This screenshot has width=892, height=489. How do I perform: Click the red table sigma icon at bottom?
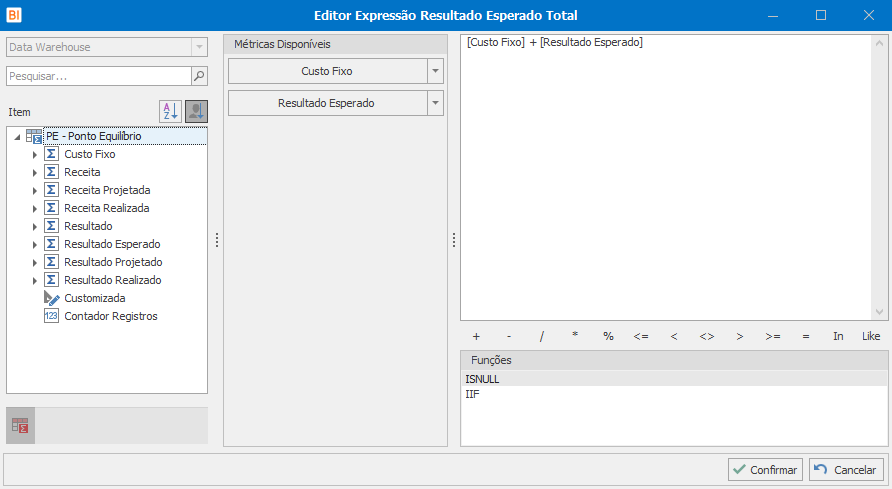point(20,425)
